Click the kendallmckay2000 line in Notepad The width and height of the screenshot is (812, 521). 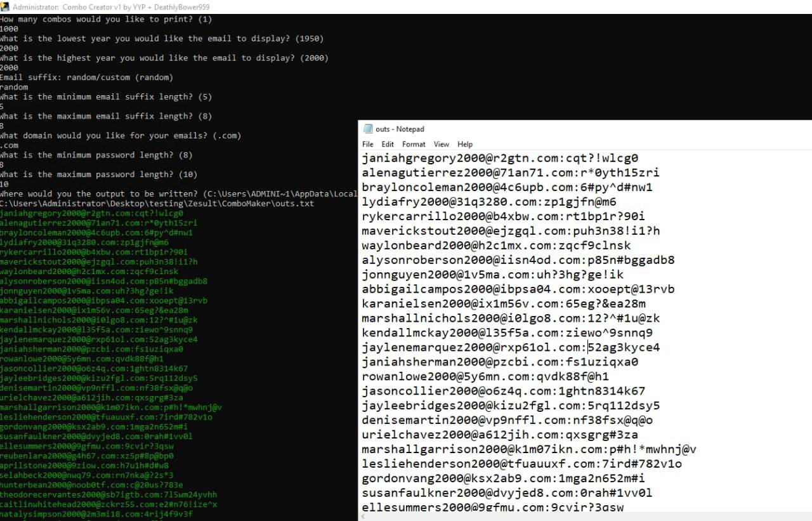507,333
